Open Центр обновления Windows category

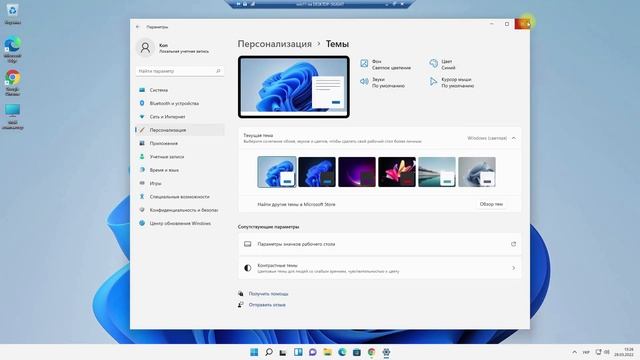(x=180, y=223)
